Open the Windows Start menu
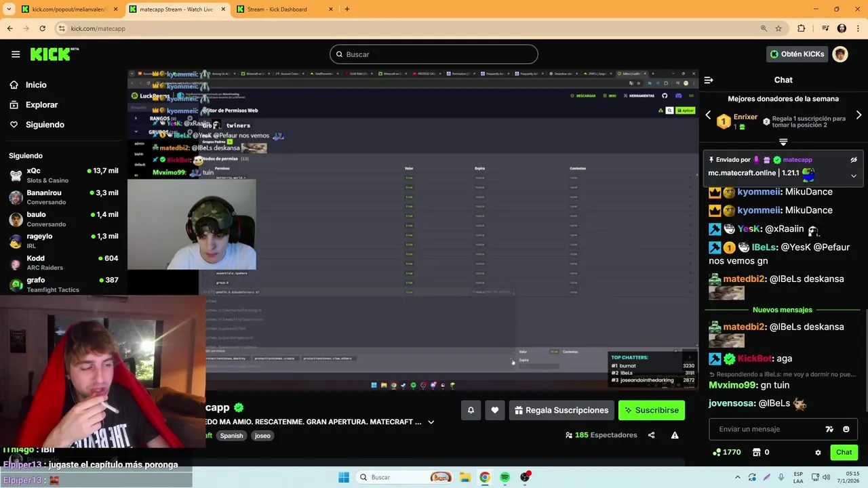This screenshot has height=488, width=868. coord(344,477)
